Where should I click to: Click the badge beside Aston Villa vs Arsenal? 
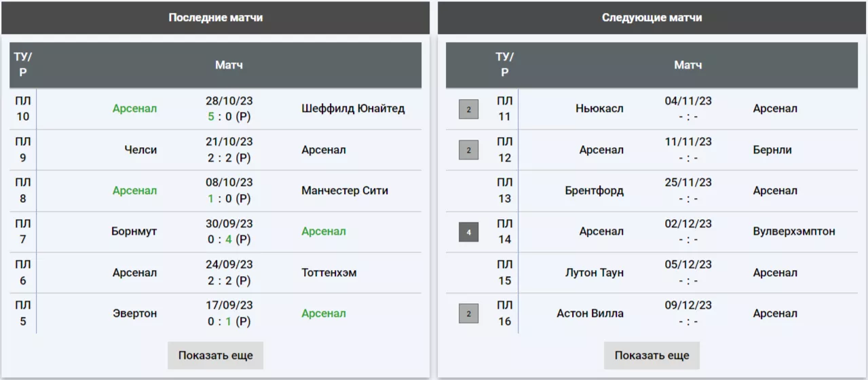[468, 313]
